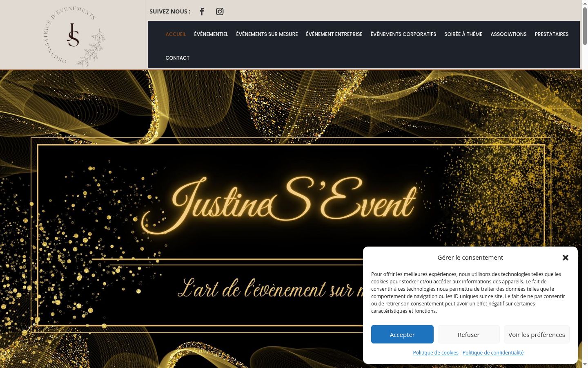This screenshot has width=588, height=368.
Task: Open the Événementiel menu item
Action: pyautogui.click(x=211, y=34)
